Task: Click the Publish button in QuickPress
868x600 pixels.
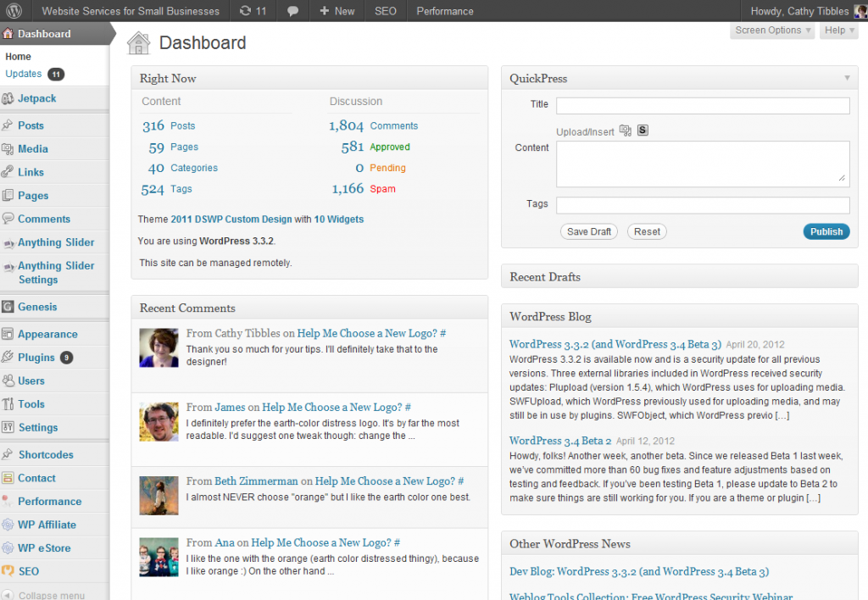Action: point(826,232)
